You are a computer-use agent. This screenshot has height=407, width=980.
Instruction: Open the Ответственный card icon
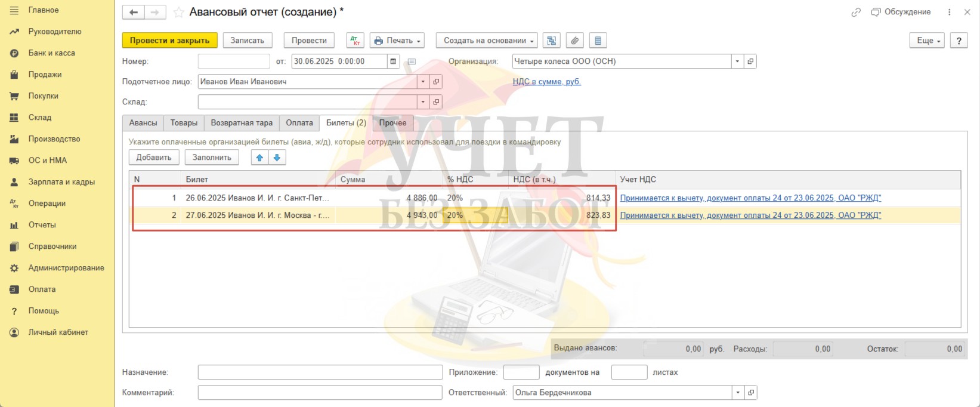[751, 393]
